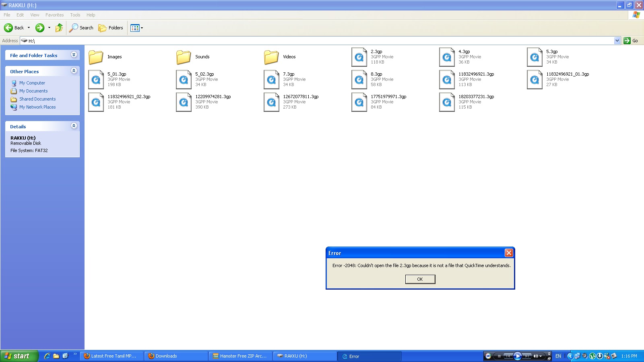Play in the taskbar media player
Screen dimensions: 644x362
pos(518,356)
